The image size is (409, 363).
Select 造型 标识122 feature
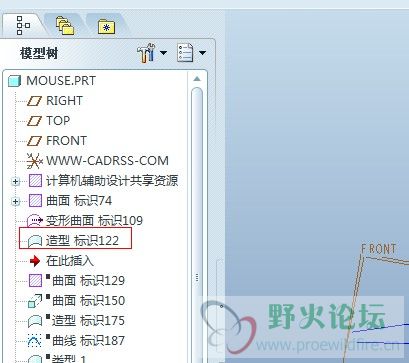click(82, 241)
